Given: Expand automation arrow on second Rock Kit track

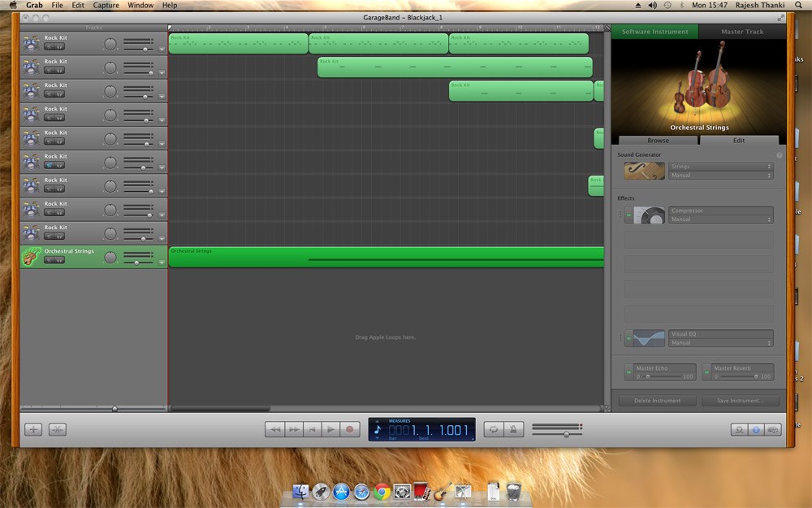Looking at the screenshot, I should tap(162, 73).
